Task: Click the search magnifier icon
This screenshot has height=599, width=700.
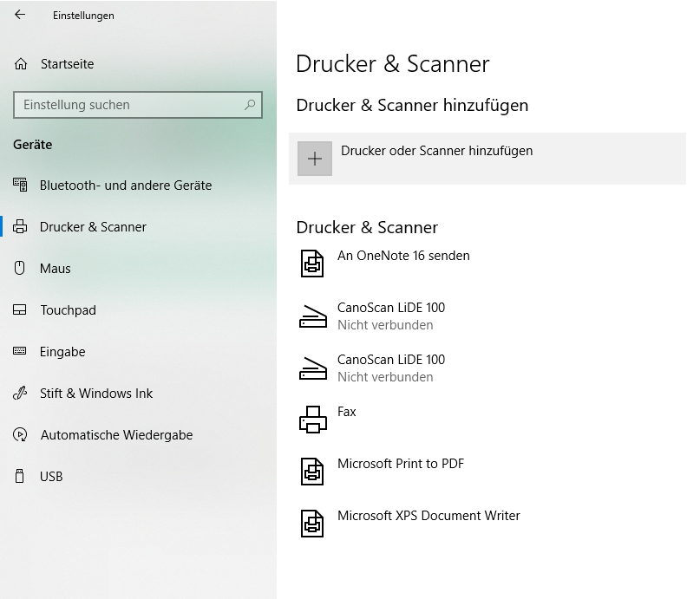Action: pyautogui.click(x=250, y=105)
